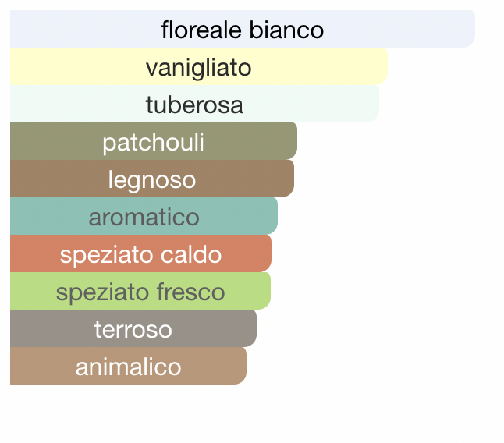Click the 'tuberosa' text label
The image size is (504, 443).
pos(194,105)
